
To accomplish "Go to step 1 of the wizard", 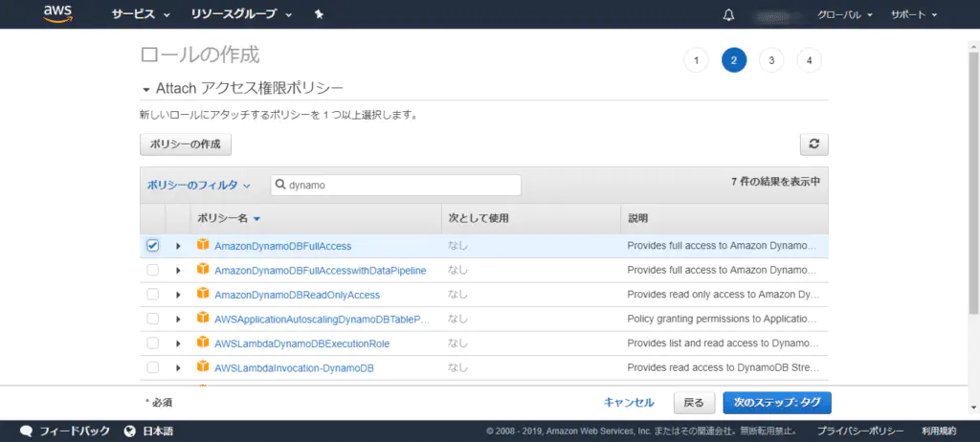I will (x=697, y=60).
